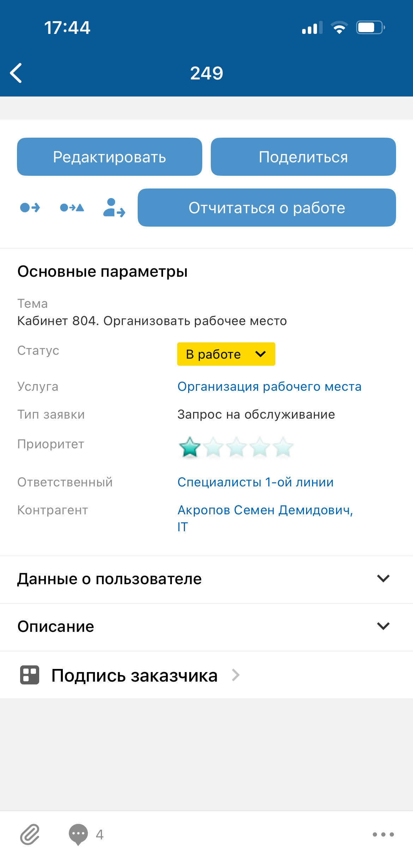Open comments speech bubble icon
This screenshot has height=868, width=413.
78,834
